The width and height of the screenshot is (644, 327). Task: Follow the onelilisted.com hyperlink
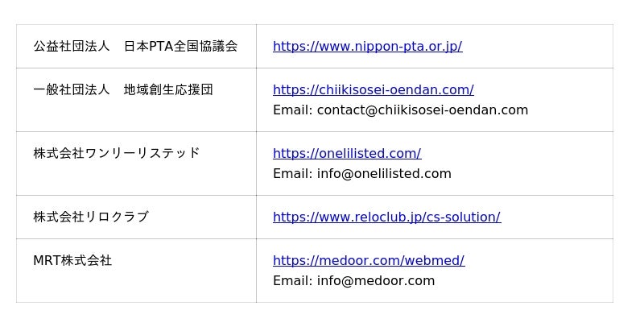pos(347,154)
